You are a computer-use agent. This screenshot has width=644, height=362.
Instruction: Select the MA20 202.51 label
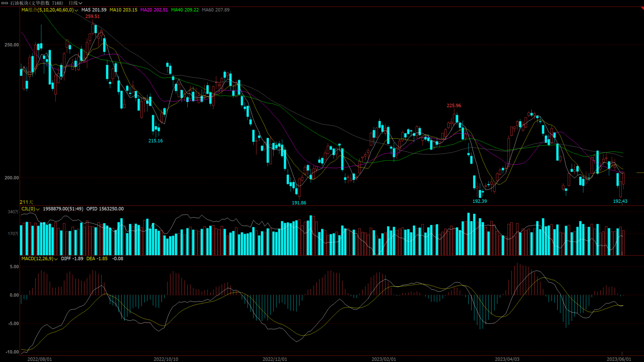click(x=154, y=10)
